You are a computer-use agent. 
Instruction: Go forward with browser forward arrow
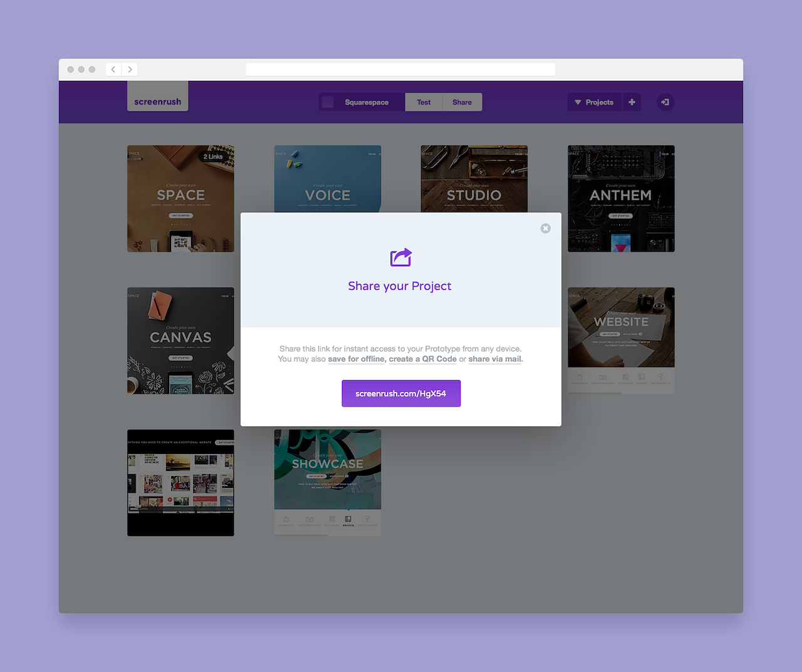click(130, 70)
